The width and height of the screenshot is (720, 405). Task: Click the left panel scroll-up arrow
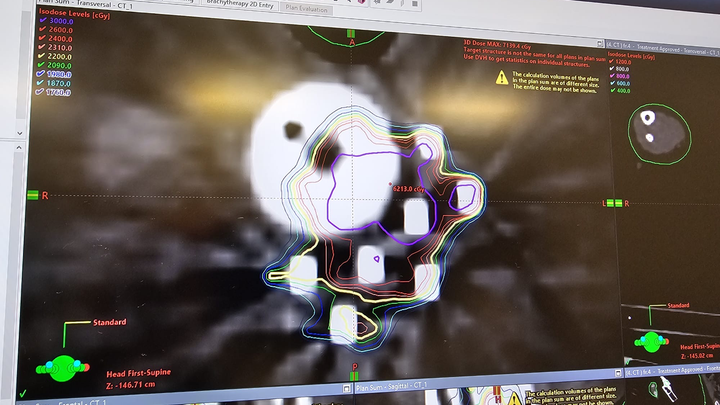click(x=19, y=148)
